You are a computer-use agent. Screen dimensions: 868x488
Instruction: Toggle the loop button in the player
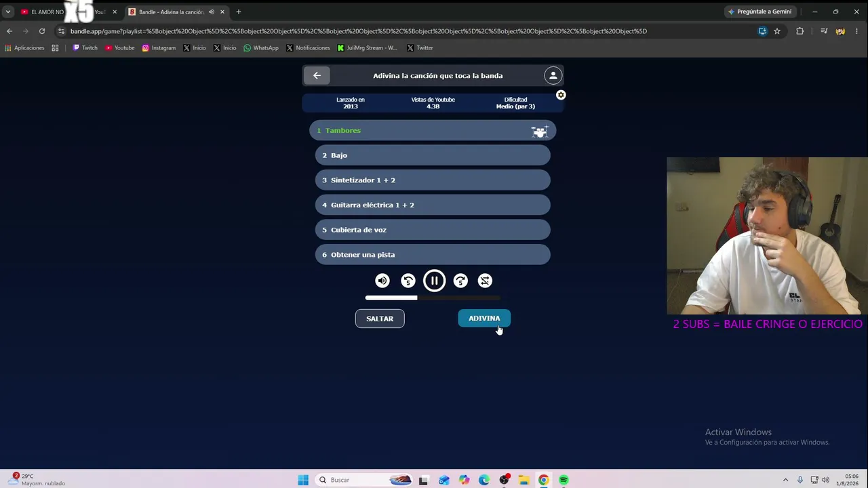(485, 281)
